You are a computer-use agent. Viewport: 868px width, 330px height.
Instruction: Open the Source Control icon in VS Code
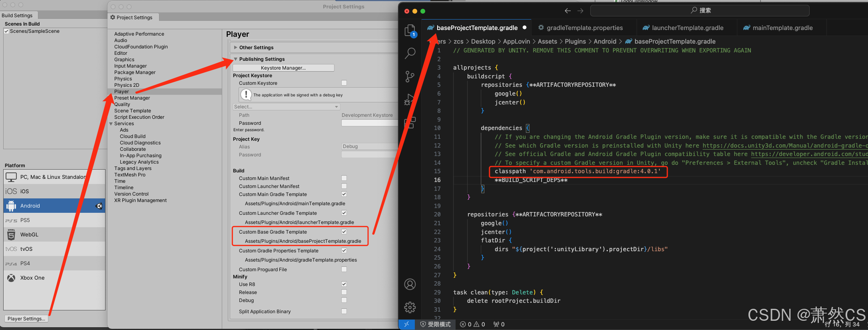(x=410, y=76)
